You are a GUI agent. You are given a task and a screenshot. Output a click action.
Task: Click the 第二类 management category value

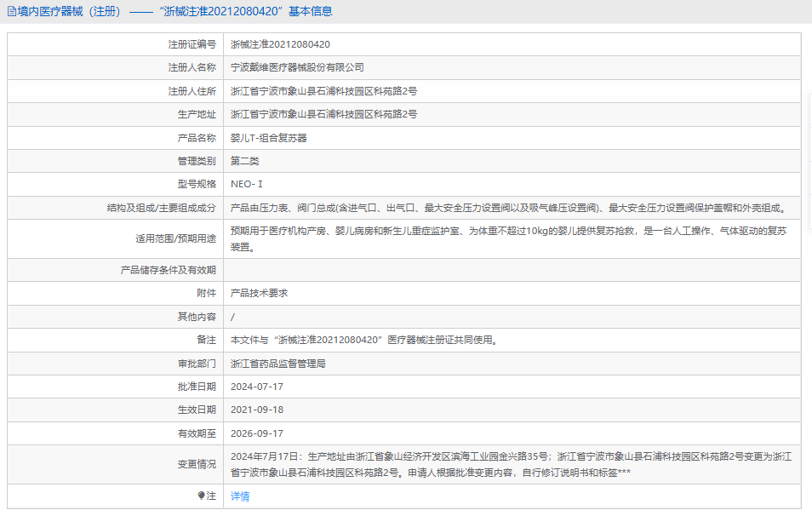click(244, 160)
